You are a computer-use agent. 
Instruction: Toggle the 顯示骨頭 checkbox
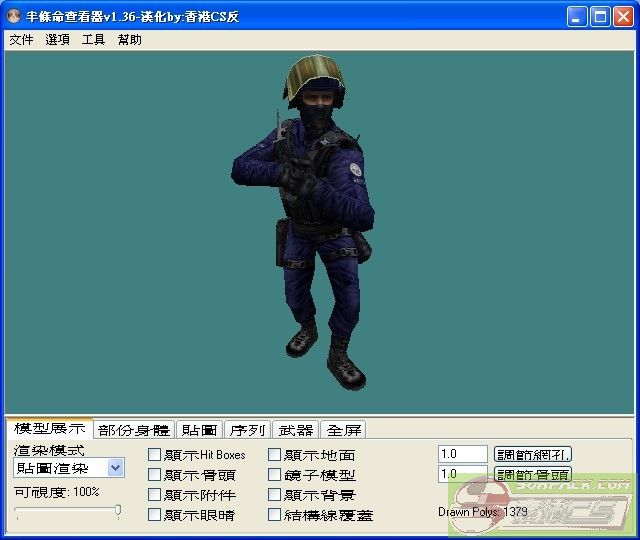[x=154, y=475]
